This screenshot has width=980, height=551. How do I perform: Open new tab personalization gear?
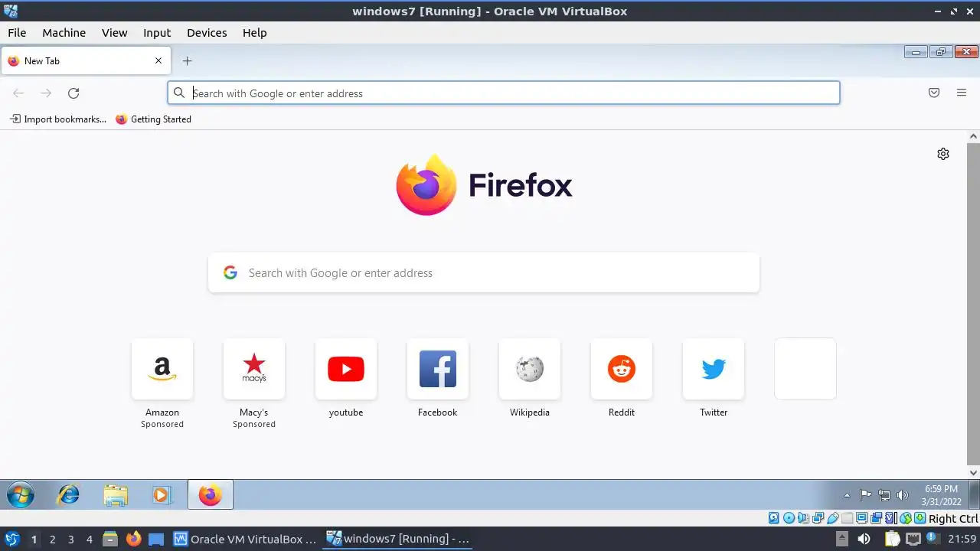coord(943,154)
